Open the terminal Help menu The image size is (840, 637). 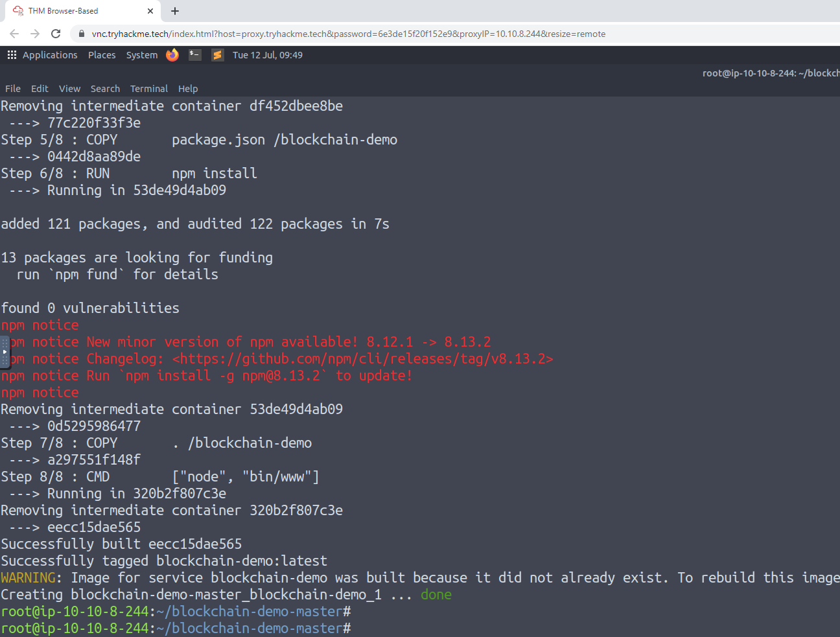pyautogui.click(x=188, y=89)
